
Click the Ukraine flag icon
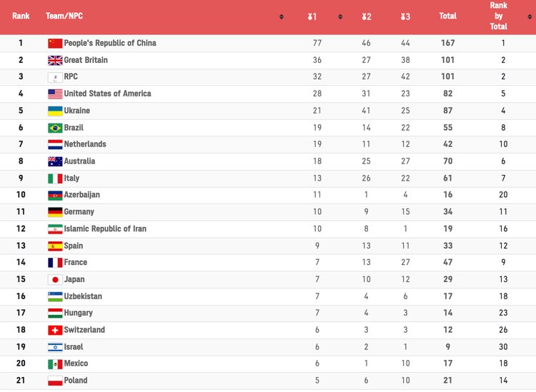click(x=55, y=111)
